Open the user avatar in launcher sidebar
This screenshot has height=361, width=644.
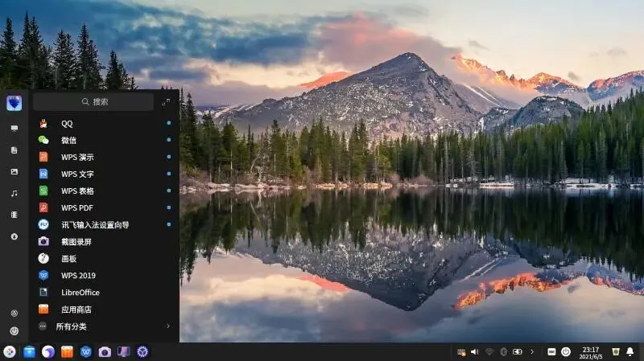coord(14,103)
